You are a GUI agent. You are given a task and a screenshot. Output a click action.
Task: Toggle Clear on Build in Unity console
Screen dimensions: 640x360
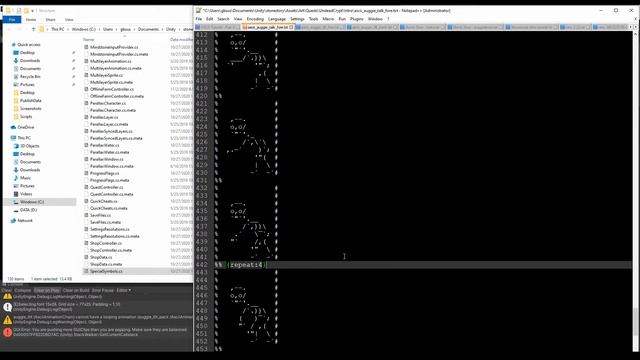[76, 290]
